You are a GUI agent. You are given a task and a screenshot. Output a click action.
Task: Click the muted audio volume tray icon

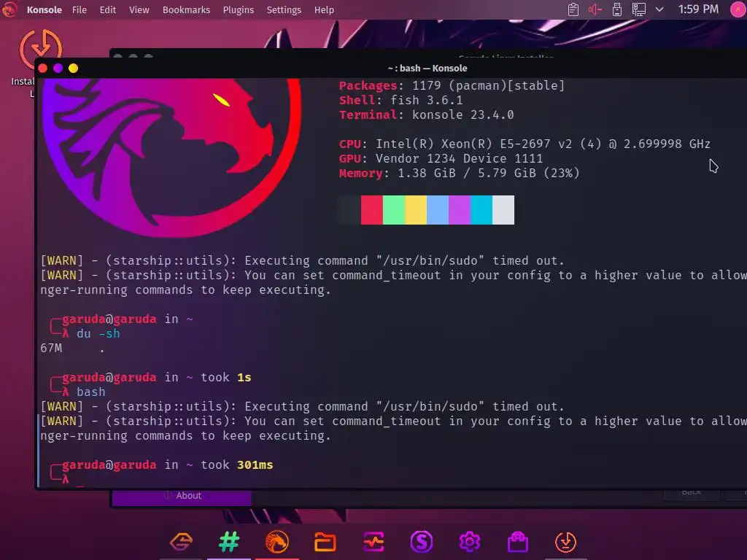point(595,9)
